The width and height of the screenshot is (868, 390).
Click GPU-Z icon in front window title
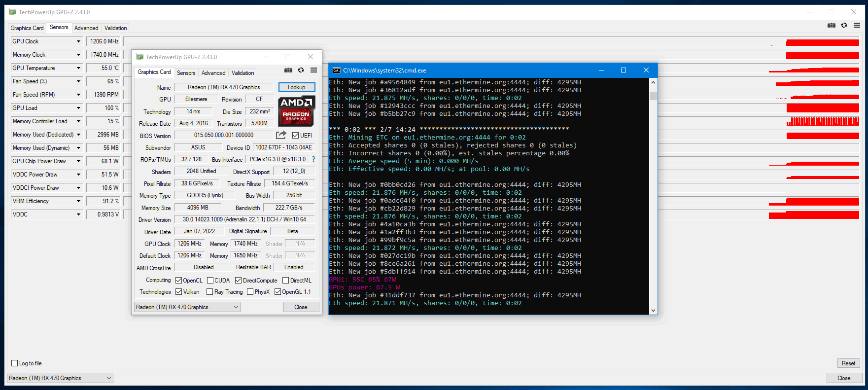[140, 57]
